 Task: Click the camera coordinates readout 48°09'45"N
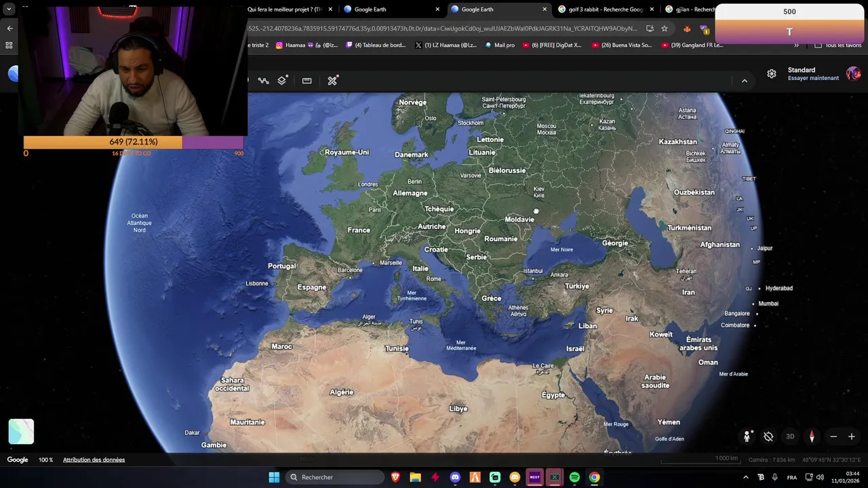[x=831, y=460]
